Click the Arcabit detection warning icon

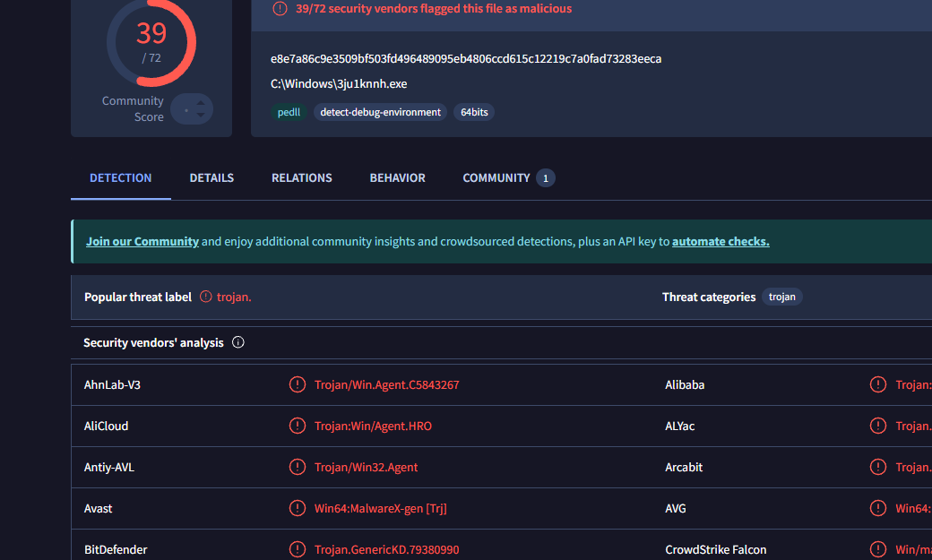878,467
